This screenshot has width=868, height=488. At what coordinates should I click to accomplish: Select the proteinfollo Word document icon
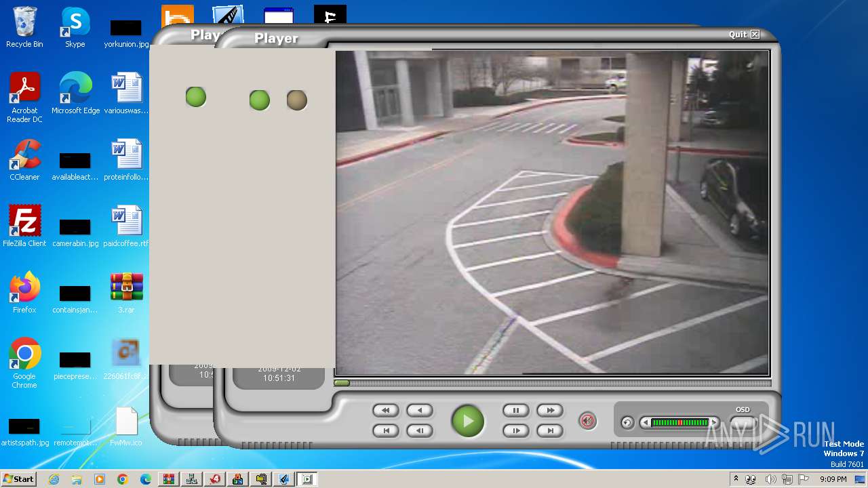(126, 160)
